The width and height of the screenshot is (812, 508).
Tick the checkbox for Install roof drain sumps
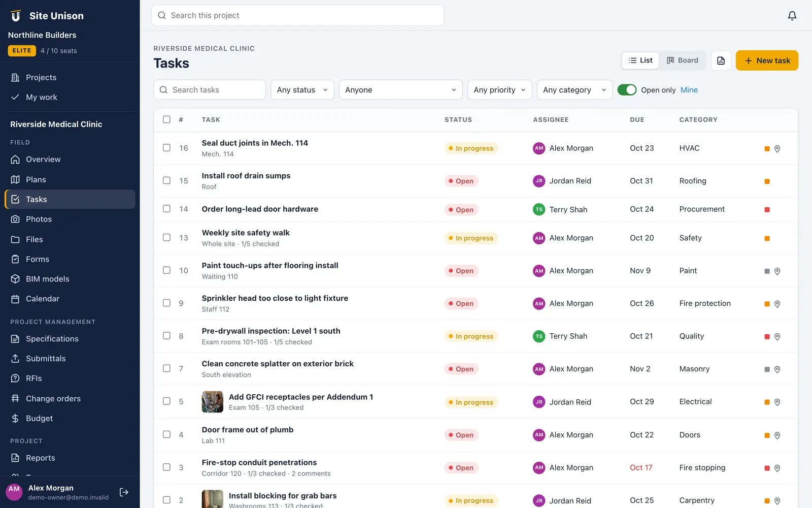[166, 180]
